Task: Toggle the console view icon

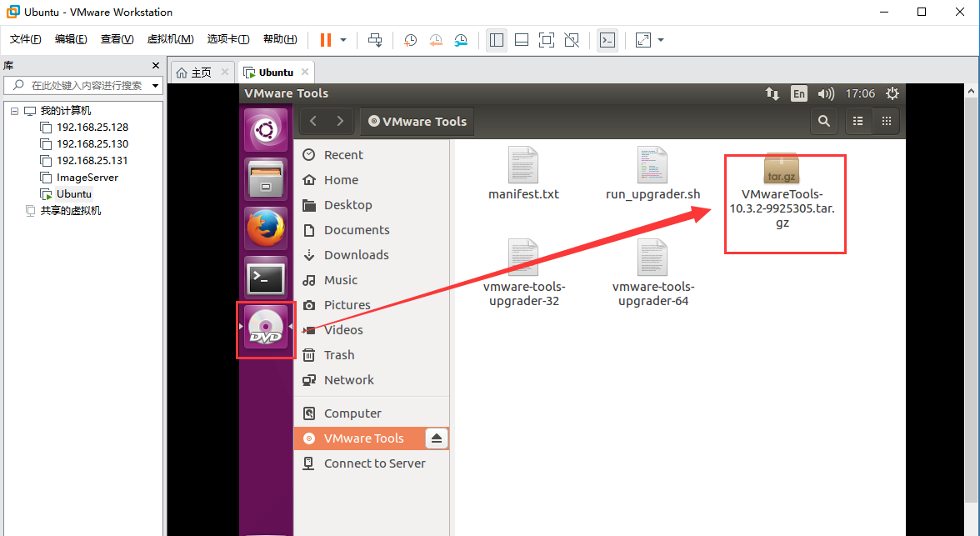Action: pyautogui.click(x=607, y=40)
